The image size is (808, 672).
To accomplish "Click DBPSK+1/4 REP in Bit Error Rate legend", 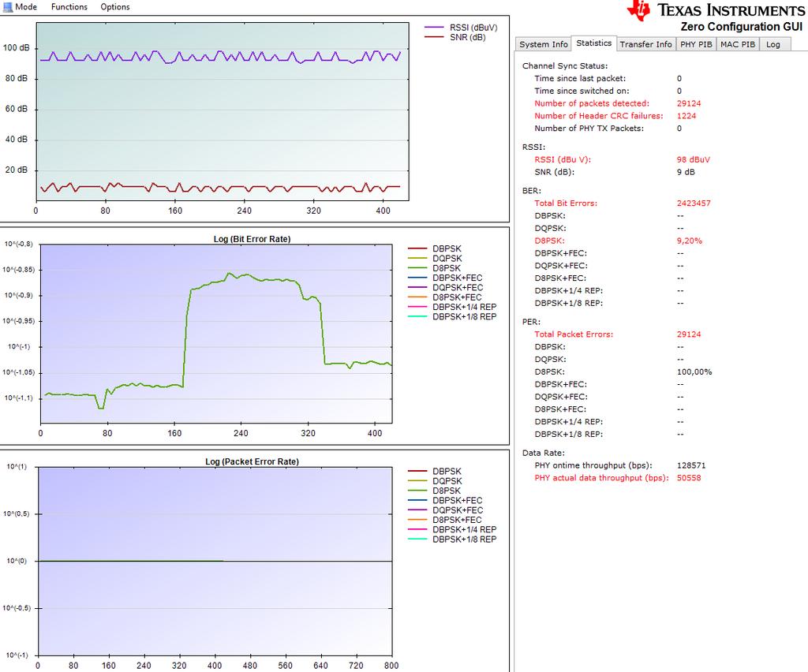I will [x=452, y=307].
